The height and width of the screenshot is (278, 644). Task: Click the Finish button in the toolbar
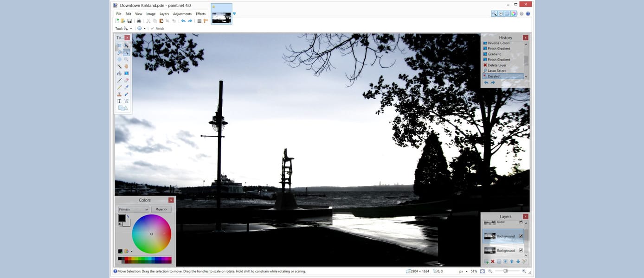(157, 29)
